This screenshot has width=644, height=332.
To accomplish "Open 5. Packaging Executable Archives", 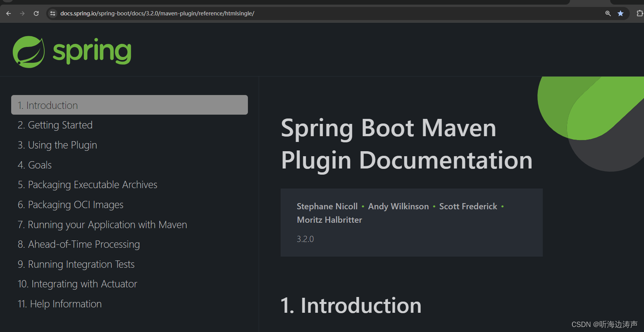I will pyautogui.click(x=87, y=185).
